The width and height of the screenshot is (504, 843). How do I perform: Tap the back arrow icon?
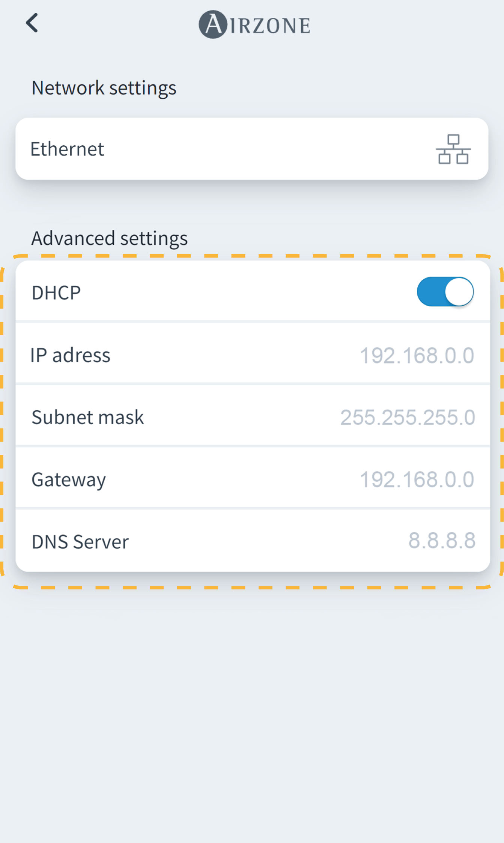coord(32,23)
